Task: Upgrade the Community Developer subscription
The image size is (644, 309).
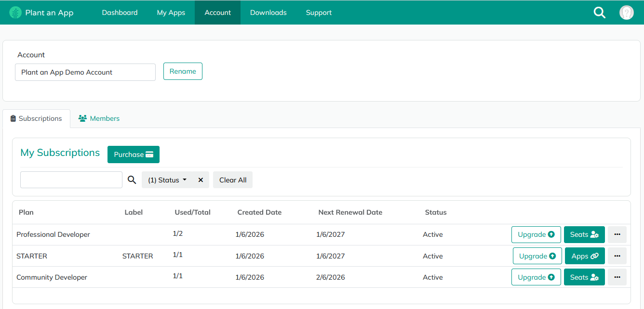Action: point(536,277)
